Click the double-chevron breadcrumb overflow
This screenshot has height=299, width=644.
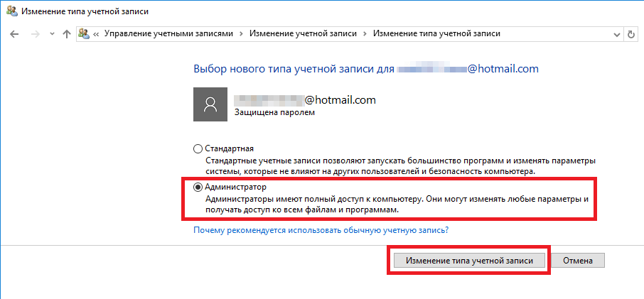coord(97,33)
